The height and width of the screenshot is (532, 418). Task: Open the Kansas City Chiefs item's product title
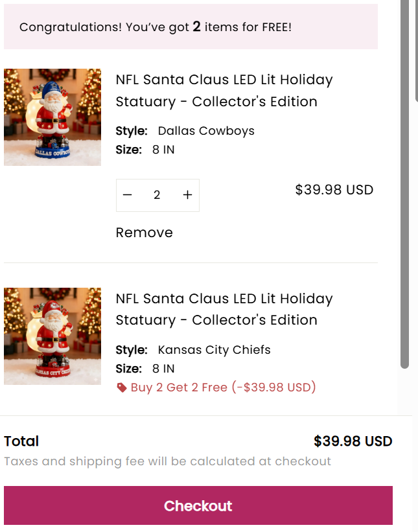tap(224, 309)
